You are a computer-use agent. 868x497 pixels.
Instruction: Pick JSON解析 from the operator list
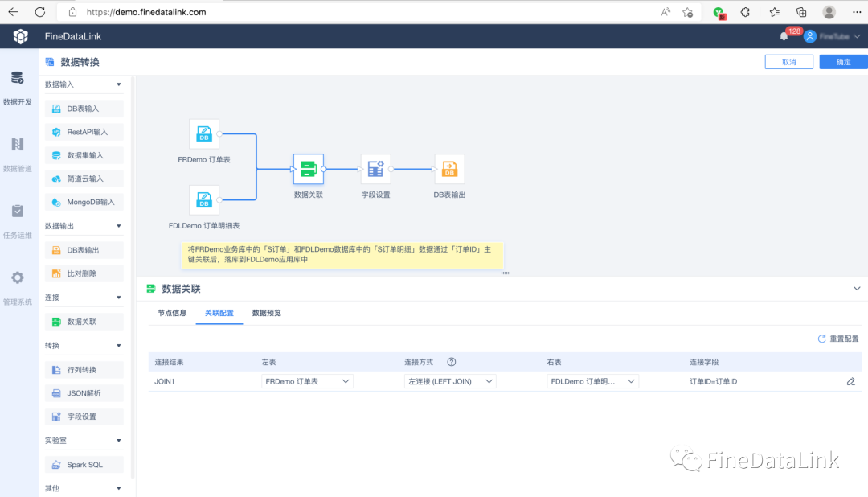click(84, 392)
